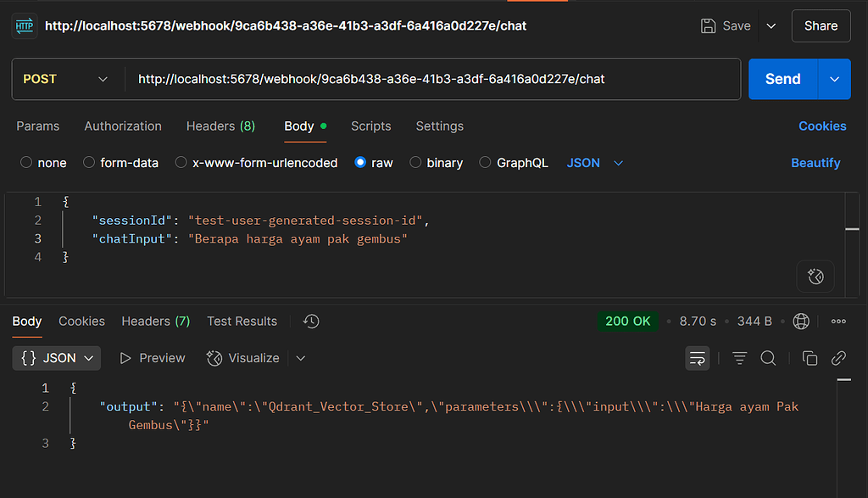Viewport: 868px width, 498px height.
Task: Click Send to execute the request
Action: tap(782, 78)
